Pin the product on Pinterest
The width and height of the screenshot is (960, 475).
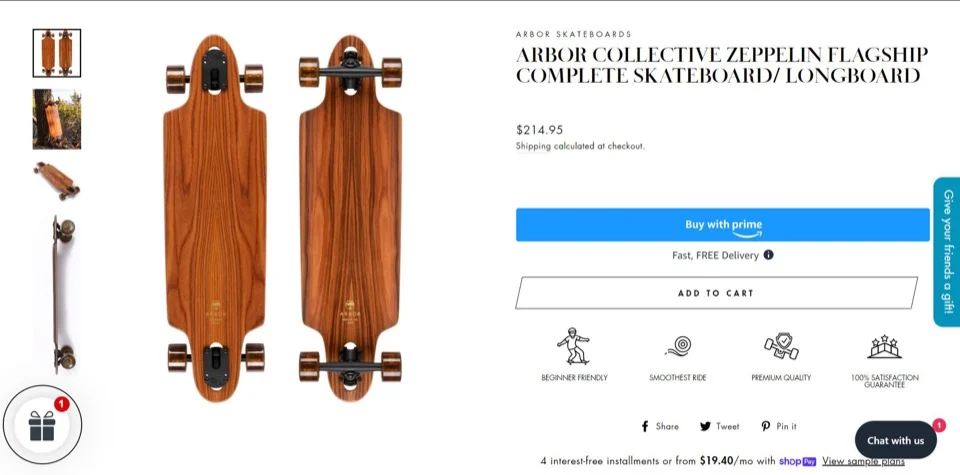(x=779, y=426)
